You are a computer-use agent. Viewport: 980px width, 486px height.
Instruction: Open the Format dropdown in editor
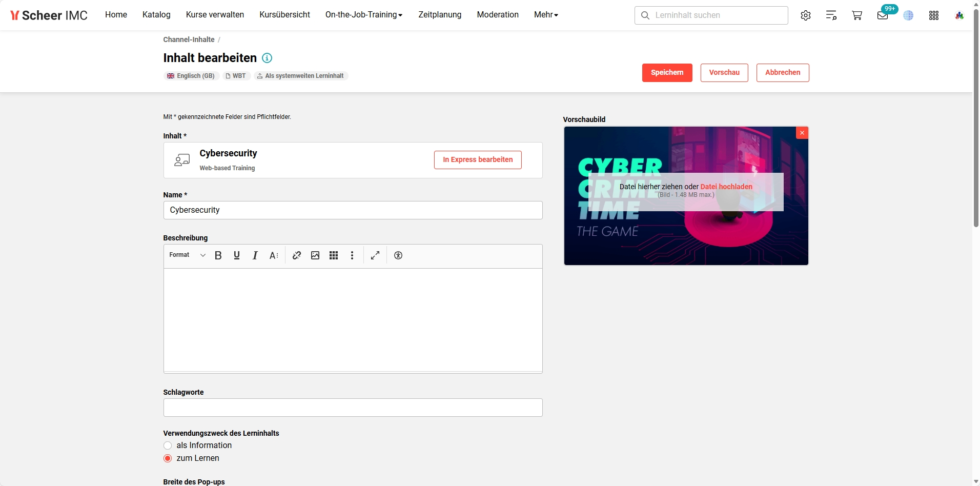click(188, 255)
